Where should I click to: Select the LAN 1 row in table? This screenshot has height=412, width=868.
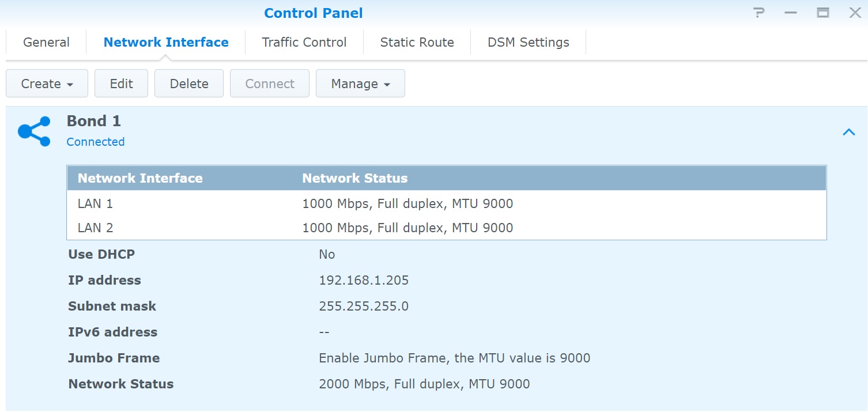click(x=446, y=203)
